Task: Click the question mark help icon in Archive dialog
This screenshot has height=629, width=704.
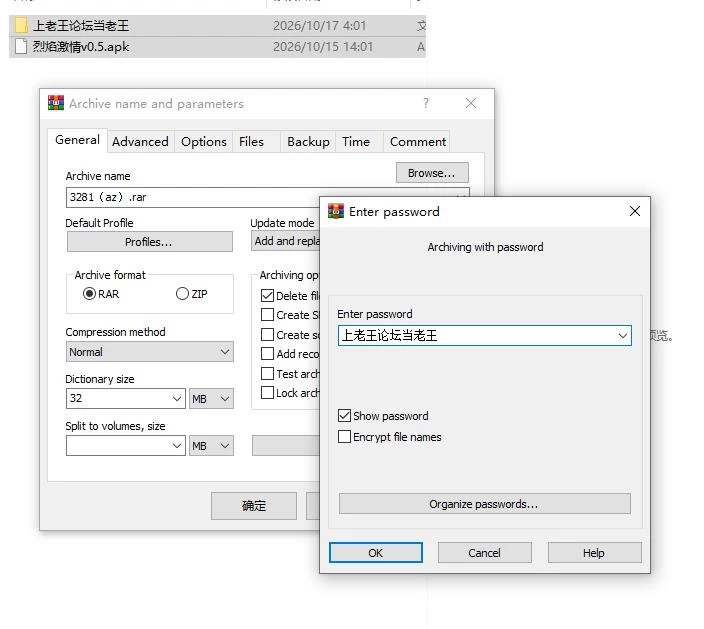Action: coord(426,103)
